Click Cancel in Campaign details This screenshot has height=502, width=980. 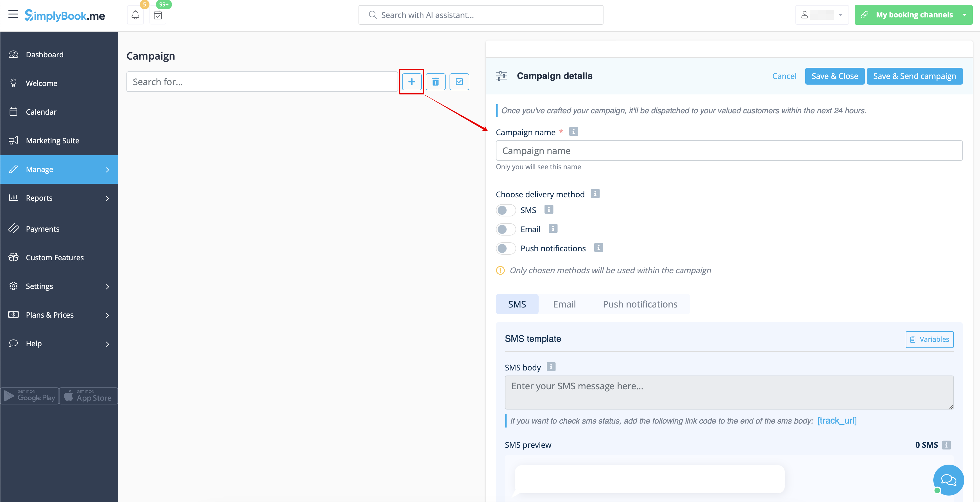(x=784, y=76)
